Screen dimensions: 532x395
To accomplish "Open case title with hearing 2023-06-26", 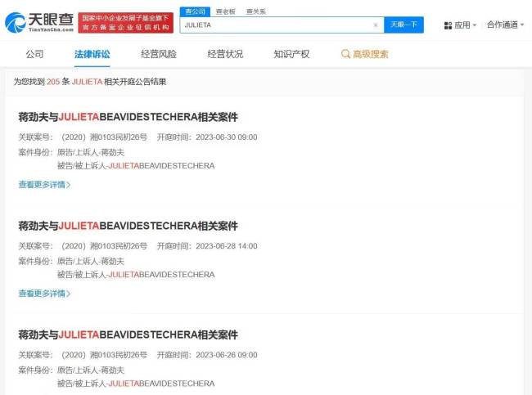I will point(128,334).
